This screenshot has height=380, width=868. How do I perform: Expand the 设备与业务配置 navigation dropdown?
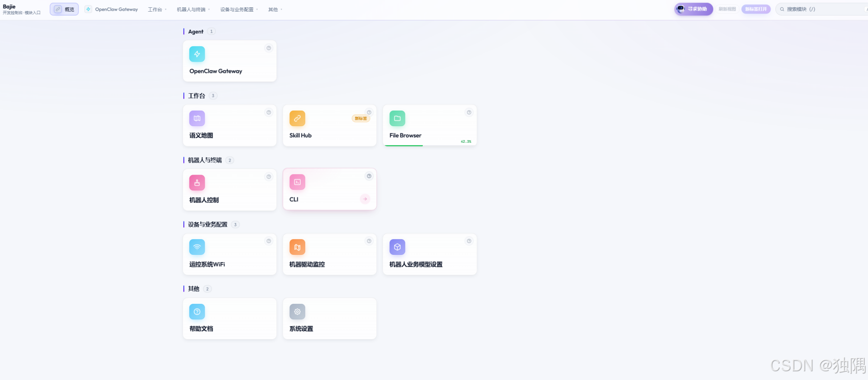239,9
